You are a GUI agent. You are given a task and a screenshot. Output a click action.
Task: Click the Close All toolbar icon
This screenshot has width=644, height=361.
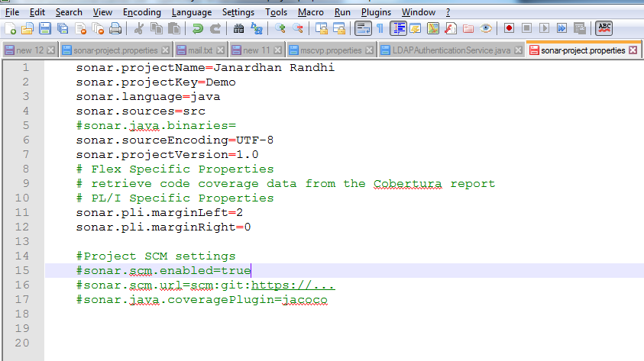coord(98,28)
